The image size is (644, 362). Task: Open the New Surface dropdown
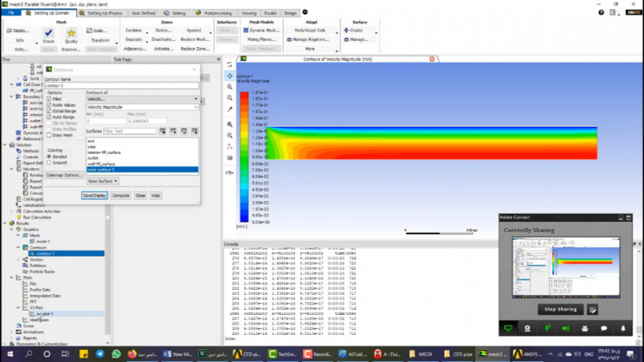(102, 181)
